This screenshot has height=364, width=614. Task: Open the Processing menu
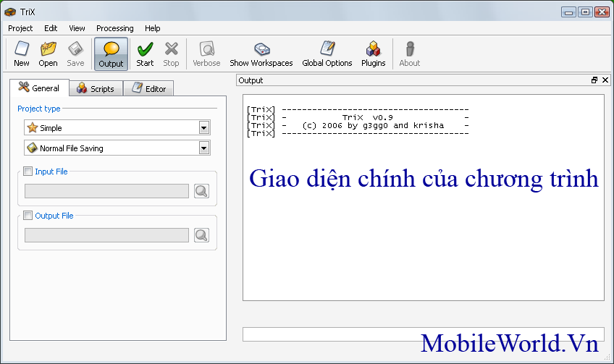pos(114,28)
